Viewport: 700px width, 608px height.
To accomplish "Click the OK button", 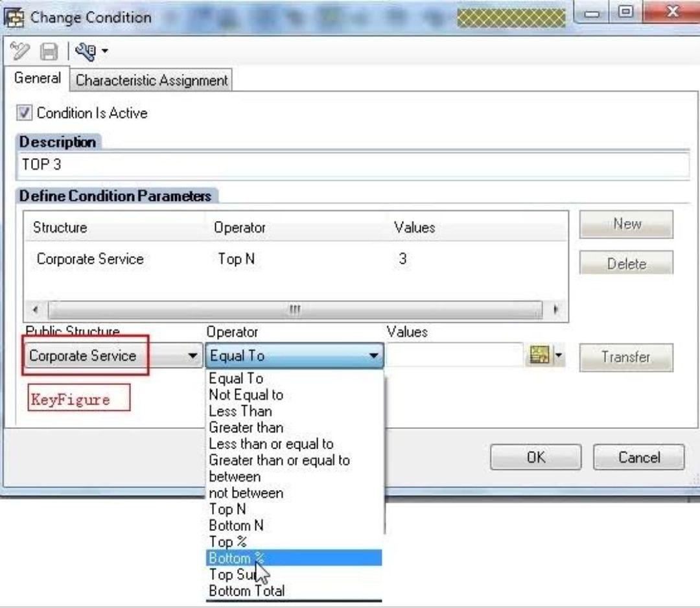I will click(x=535, y=458).
